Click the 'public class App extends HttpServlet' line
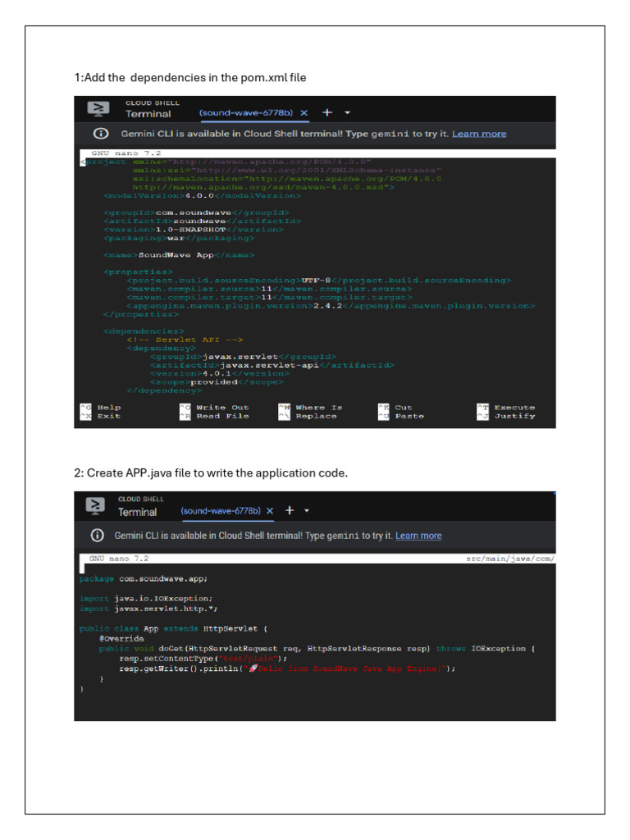The width and height of the screenshot is (630, 840). click(173, 628)
